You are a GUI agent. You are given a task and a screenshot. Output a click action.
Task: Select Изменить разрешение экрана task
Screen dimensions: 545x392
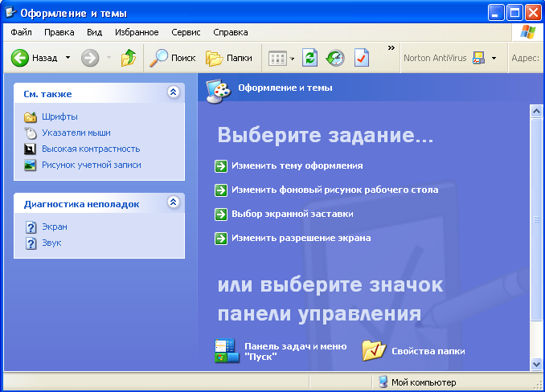[x=301, y=238]
